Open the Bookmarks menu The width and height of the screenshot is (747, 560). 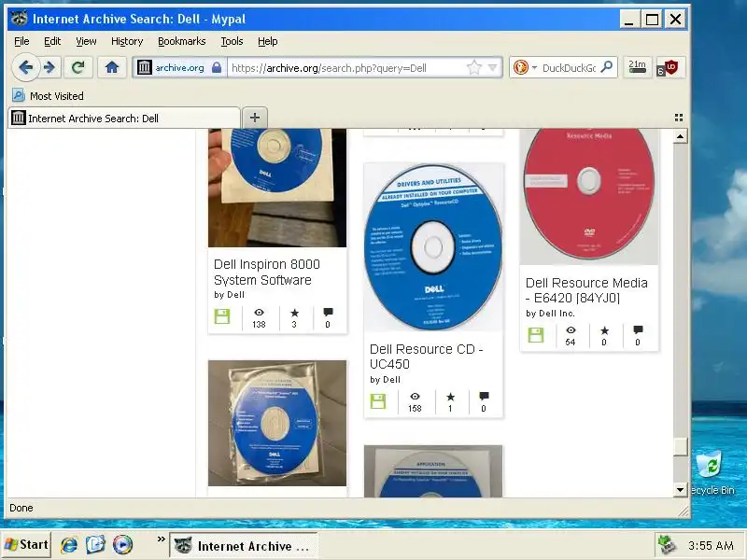tap(181, 41)
